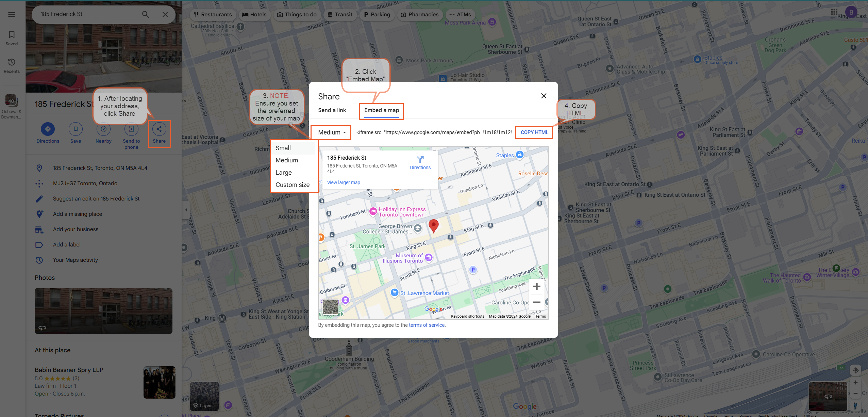Click View larger map link

(344, 182)
